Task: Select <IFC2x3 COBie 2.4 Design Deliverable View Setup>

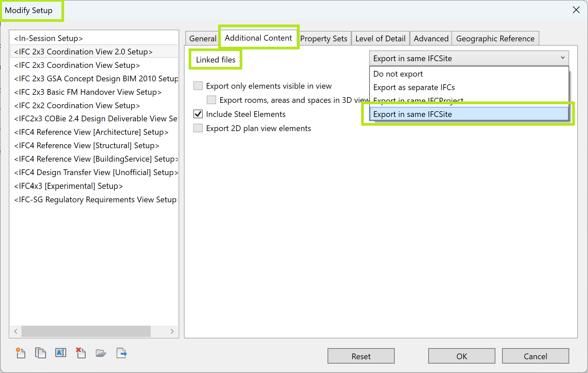Action: coord(94,119)
